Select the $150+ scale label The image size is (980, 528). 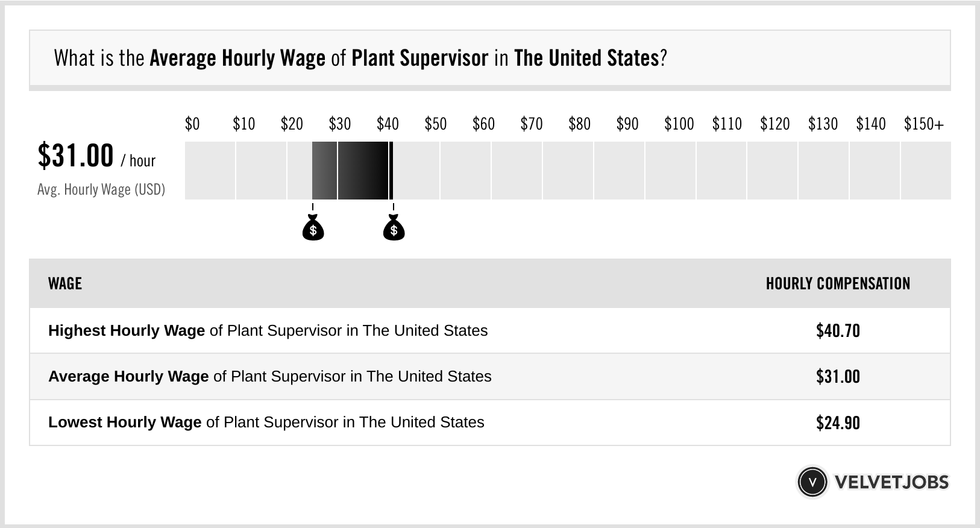coord(923,124)
